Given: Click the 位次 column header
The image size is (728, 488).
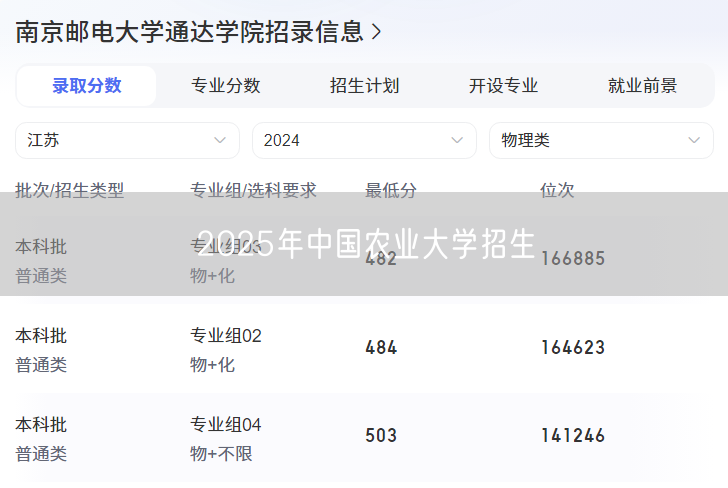Looking at the screenshot, I should click(557, 190).
